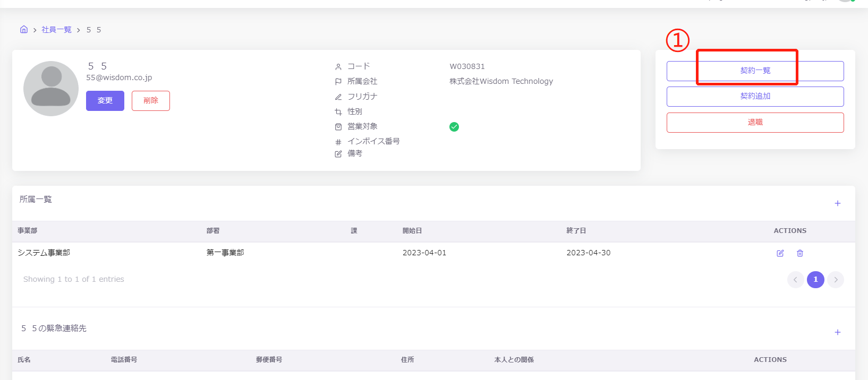Sort by 終了日 column header
This screenshot has width=868, height=380.
(x=576, y=231)
